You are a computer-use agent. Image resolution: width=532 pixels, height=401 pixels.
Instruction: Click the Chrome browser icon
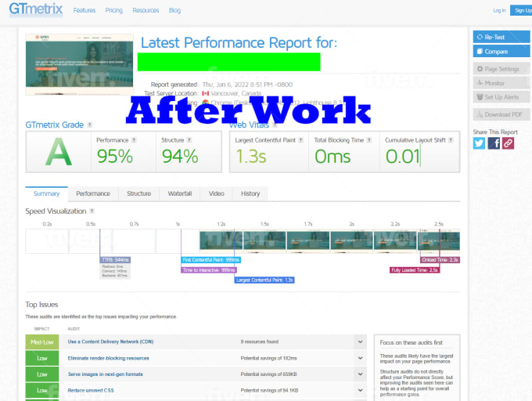[205, 102]
